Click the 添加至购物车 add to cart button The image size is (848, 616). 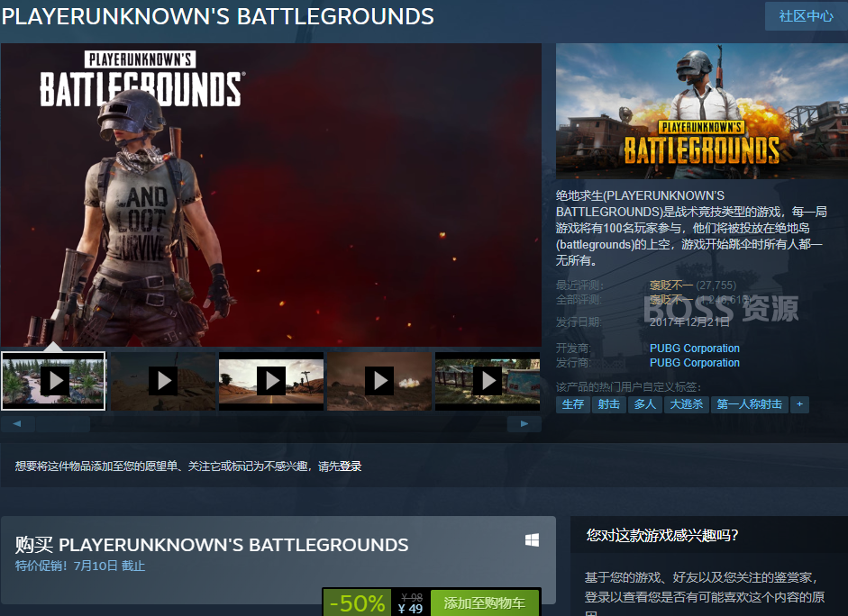485,603
